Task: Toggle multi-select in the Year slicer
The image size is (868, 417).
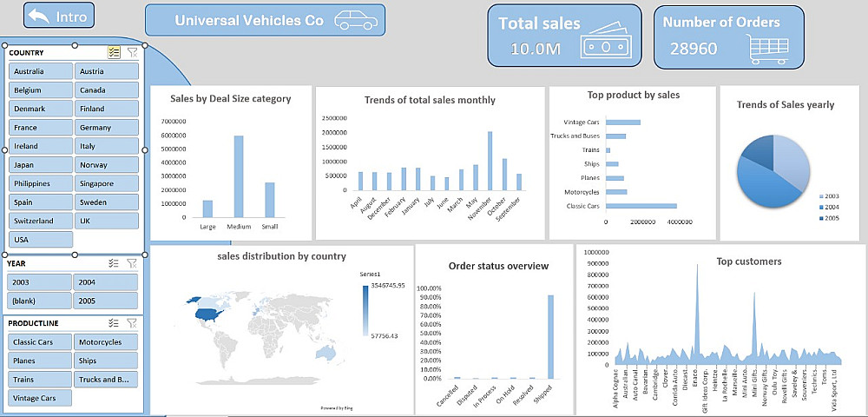Action: 114,263
